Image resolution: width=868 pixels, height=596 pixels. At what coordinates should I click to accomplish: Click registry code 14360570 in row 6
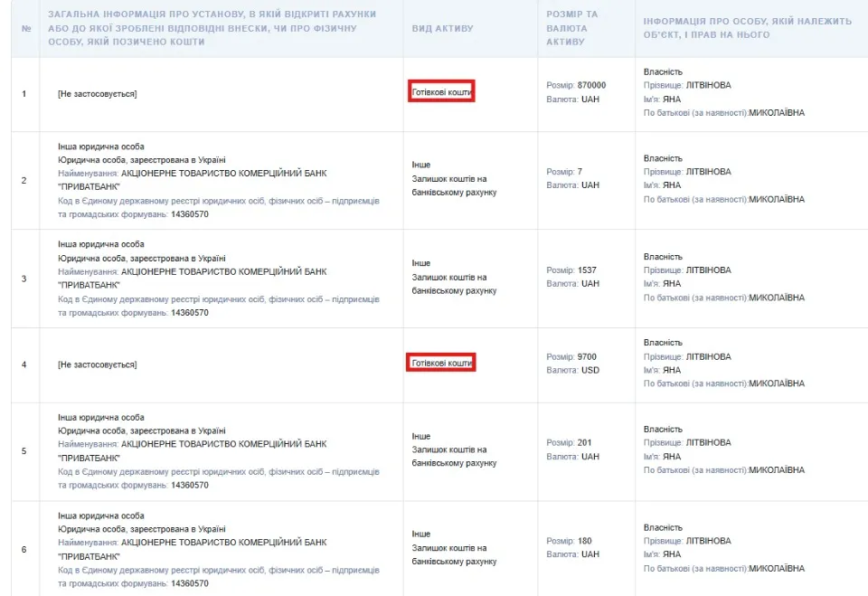coord(190,584)
